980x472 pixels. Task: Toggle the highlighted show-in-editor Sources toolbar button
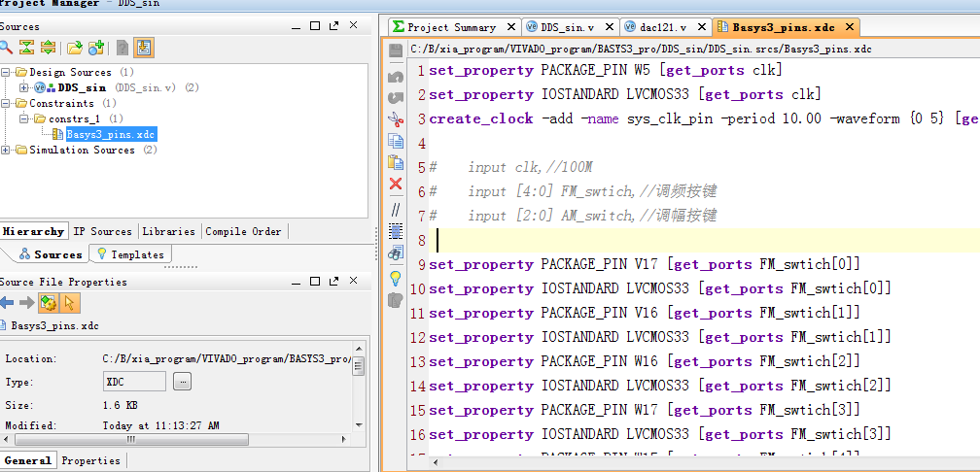tap(144, 47)
